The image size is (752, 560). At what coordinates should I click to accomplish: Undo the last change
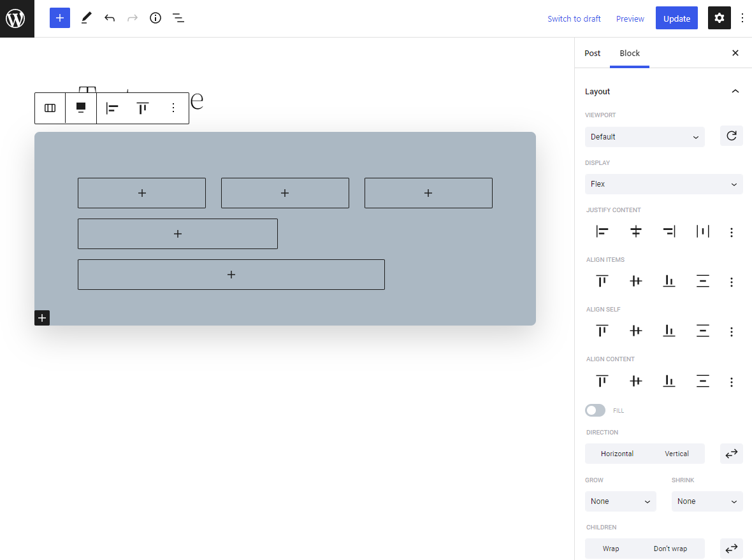110,18
